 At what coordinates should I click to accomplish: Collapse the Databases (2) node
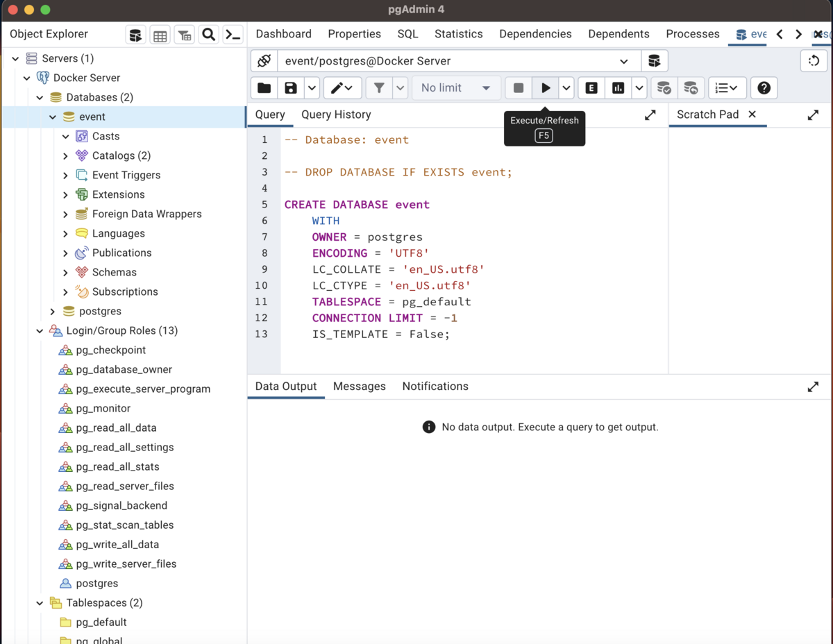(x=40, y=98)
